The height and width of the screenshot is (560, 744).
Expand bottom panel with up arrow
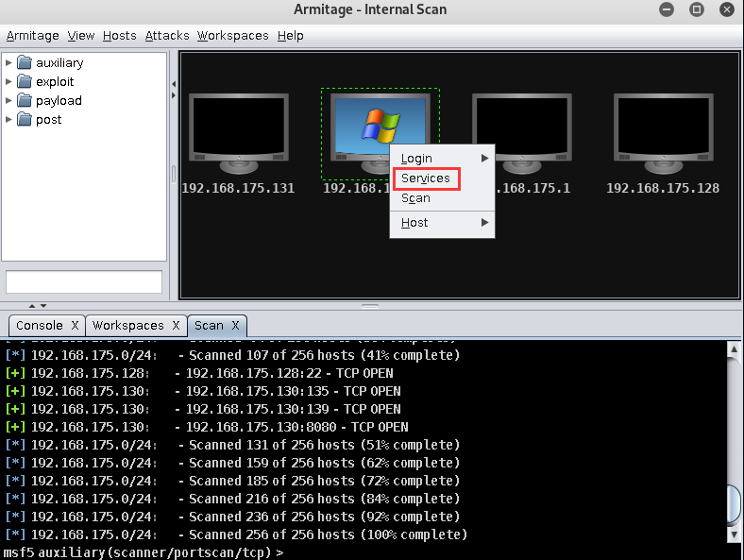tap(32, 306)
